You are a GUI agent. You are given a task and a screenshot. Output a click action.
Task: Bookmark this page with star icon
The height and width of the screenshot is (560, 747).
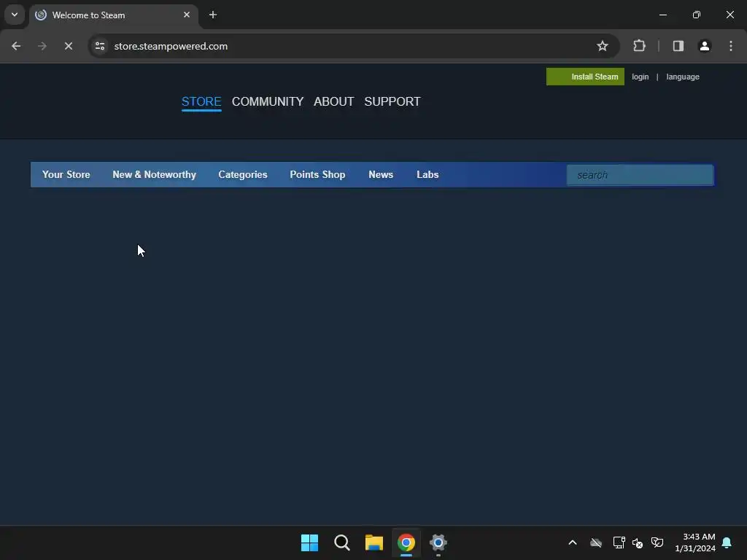(603, 46)
